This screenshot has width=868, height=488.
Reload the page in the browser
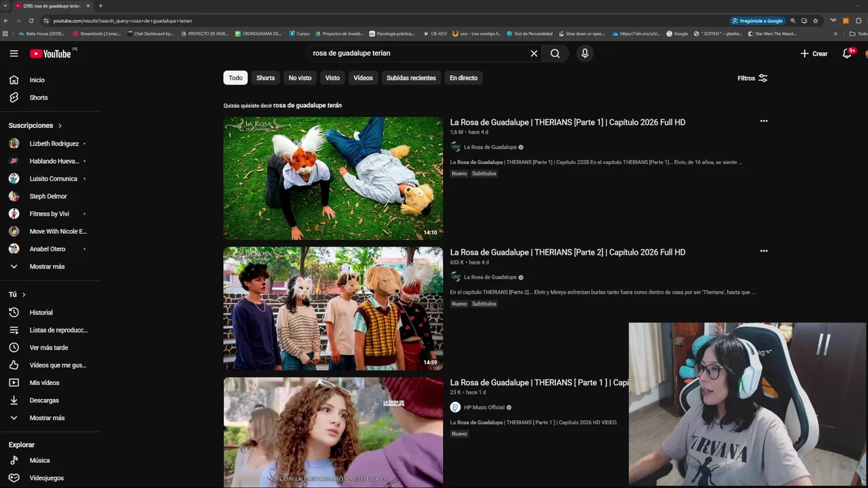point(30,21)
